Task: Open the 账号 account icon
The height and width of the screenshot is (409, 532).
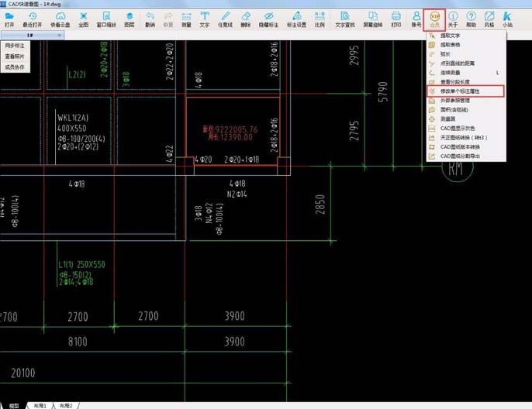Action: pyautogui.click(x=416, y=19)
